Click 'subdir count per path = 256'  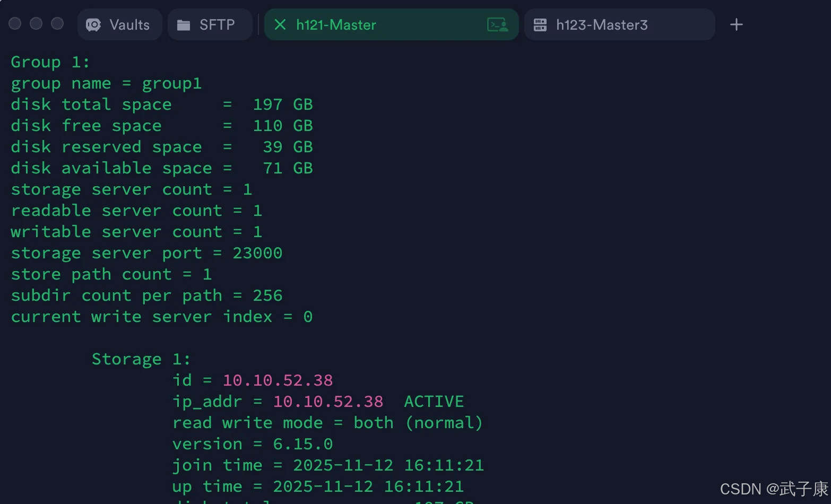coord(146,296)
